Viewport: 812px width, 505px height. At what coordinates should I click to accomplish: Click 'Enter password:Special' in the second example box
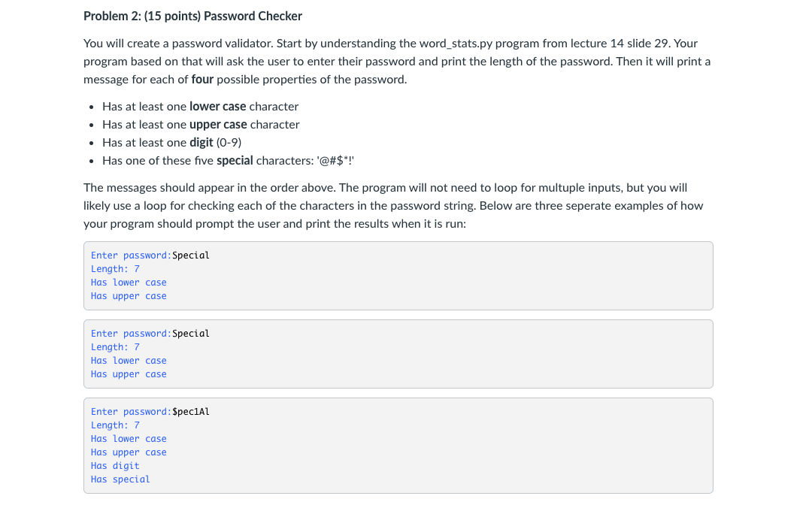(150, 333)
